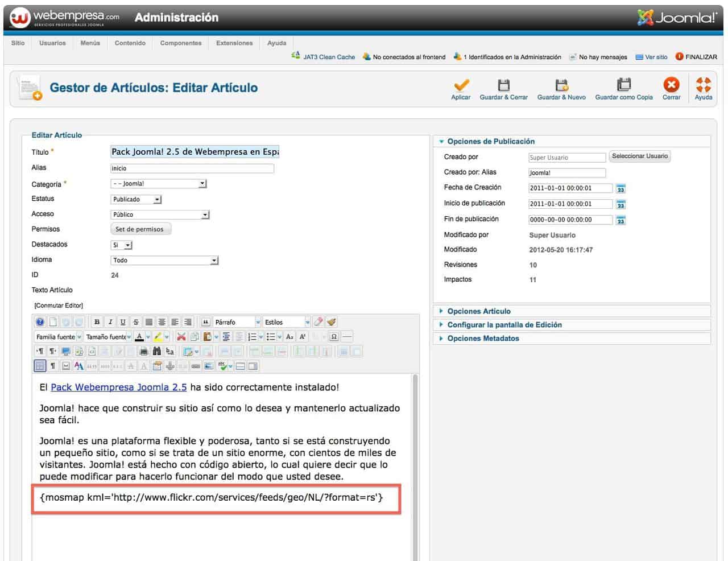Open the Destacados dropdown
The width and height of the screenshot is (728, 561).
coord(121,245)
